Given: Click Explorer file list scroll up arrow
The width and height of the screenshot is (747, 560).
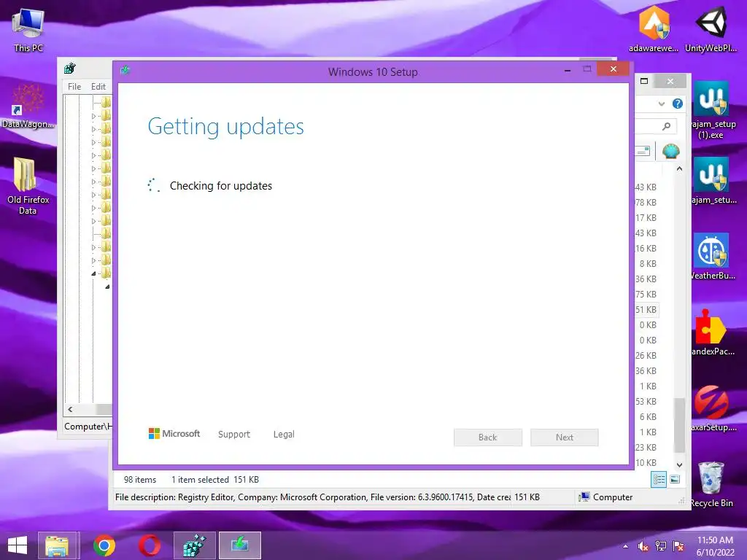Looking at the screenshot, I should [679, 169].
